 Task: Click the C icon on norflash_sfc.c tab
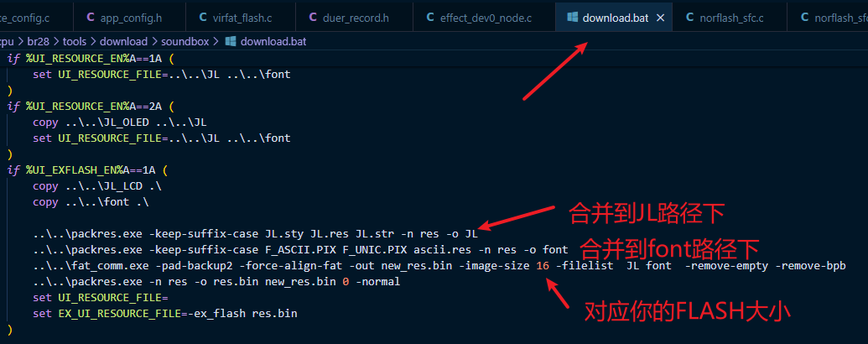pyautogui.click(x=689, y=18)
